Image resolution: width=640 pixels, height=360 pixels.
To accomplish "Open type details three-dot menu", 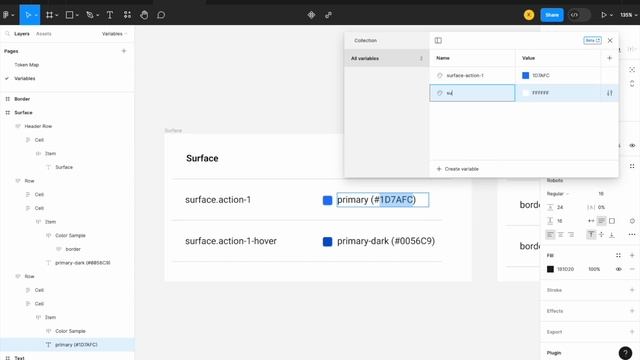I will click(632, 235).
